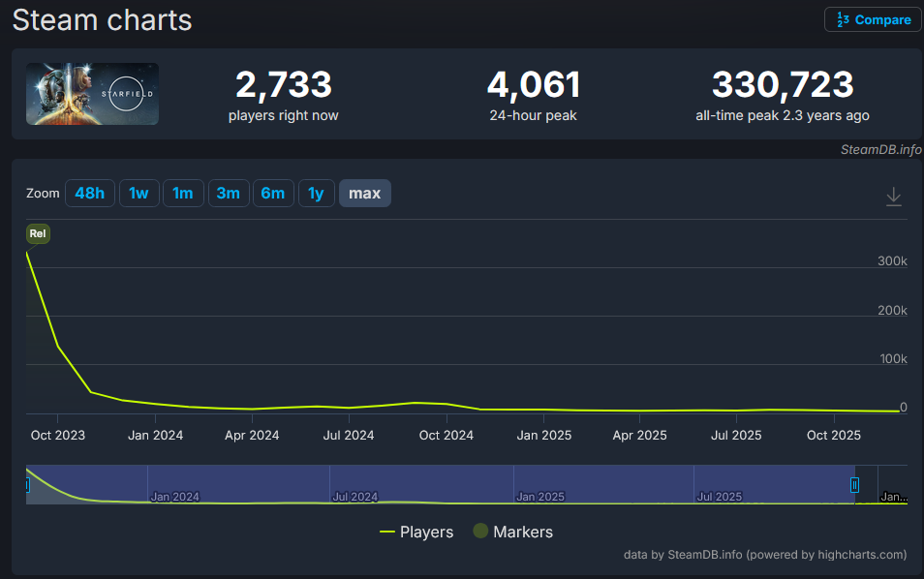Click the Starfield game thumbnail
The image size is (924, 579).
click(x=93, y=94)
